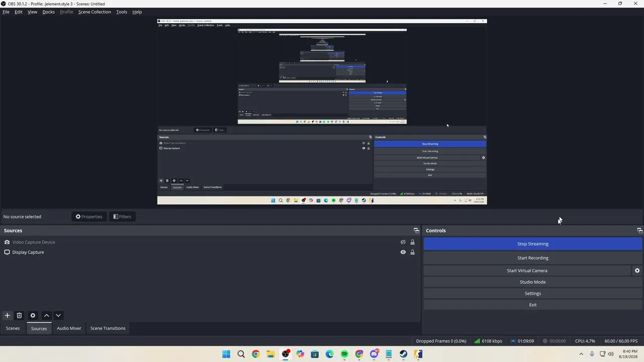Open the Windows Start menu

tap(226, 354)
